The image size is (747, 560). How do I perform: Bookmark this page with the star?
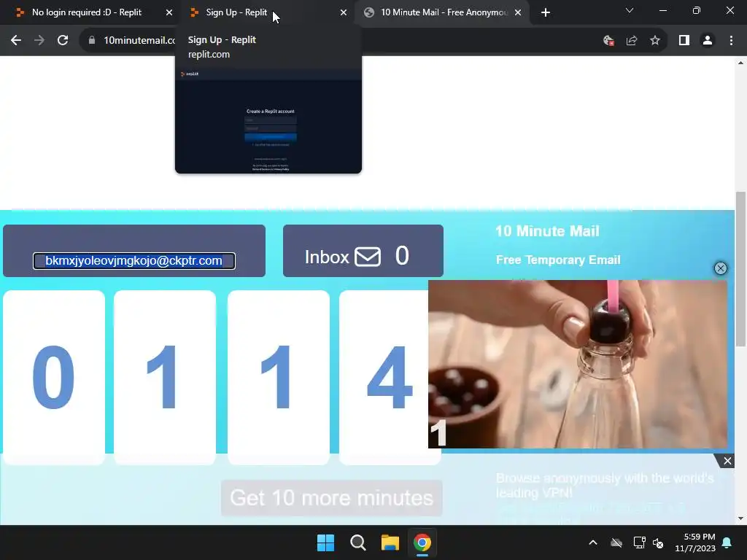(655, 41)
